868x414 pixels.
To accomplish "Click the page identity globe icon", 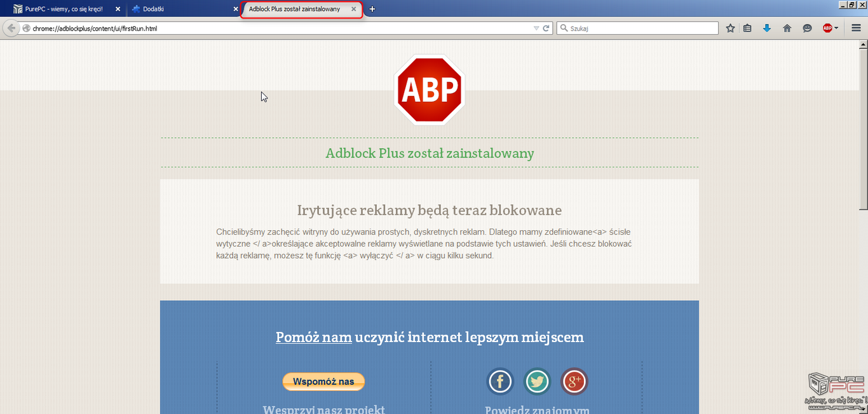I will pos(26,28).
